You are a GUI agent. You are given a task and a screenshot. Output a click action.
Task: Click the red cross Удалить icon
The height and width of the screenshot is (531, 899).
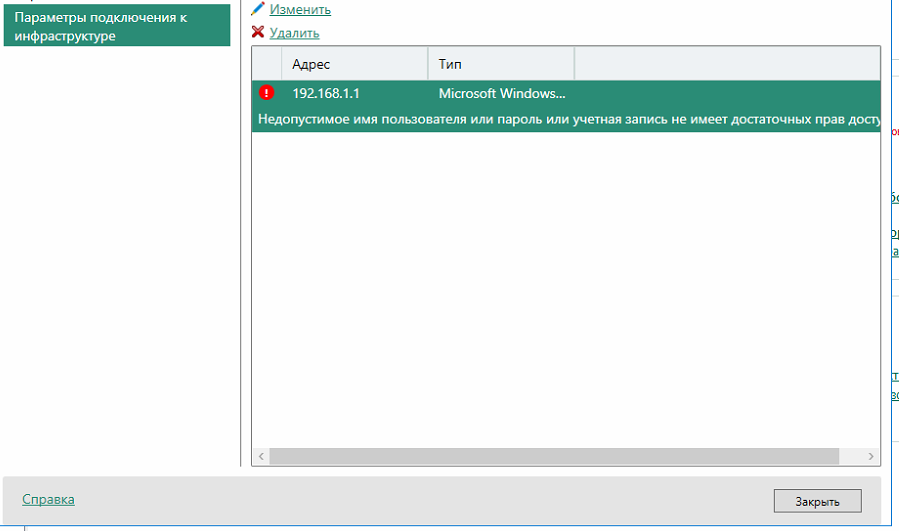click(x=258, y=32)
